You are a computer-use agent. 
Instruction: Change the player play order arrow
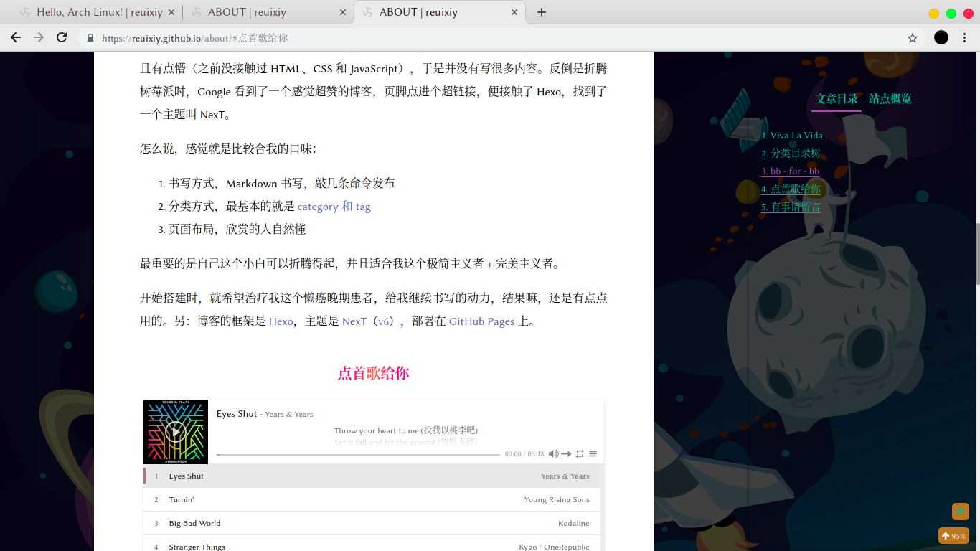[x=566, y=454]
